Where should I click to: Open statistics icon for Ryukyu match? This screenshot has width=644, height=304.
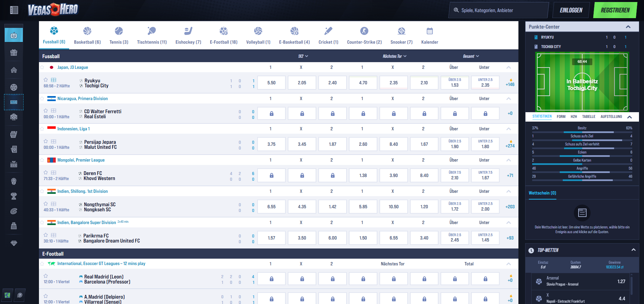point(54,80)
